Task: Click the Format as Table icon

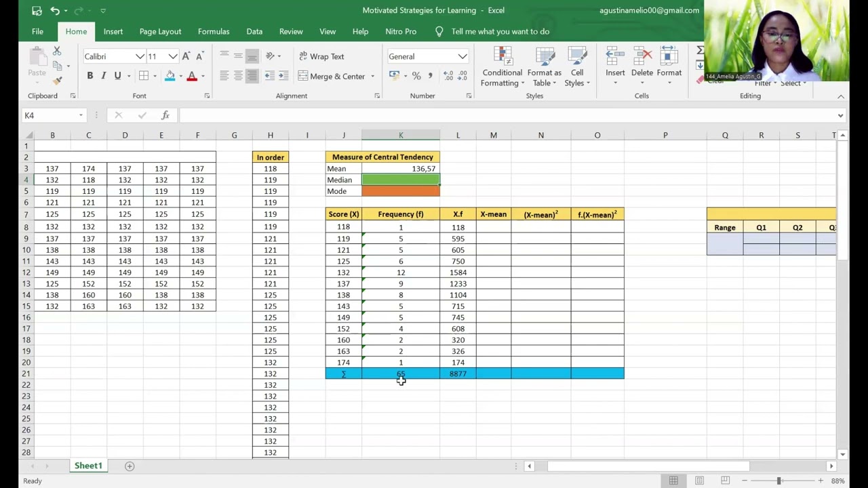Action: [545, 57]
